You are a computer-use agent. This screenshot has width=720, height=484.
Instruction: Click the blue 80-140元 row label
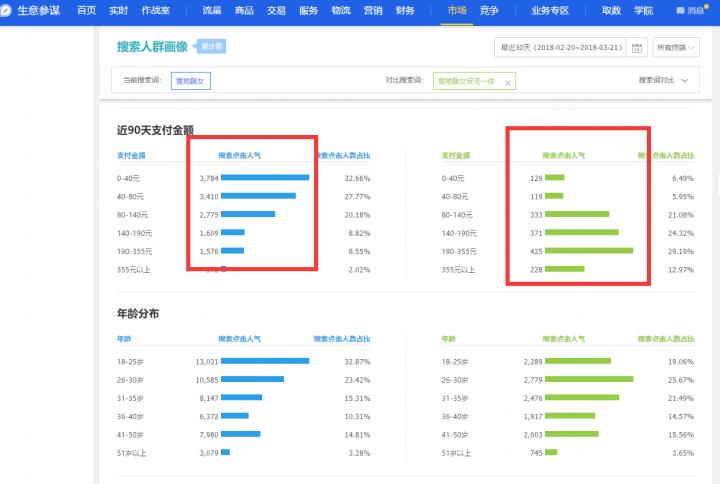132,215
